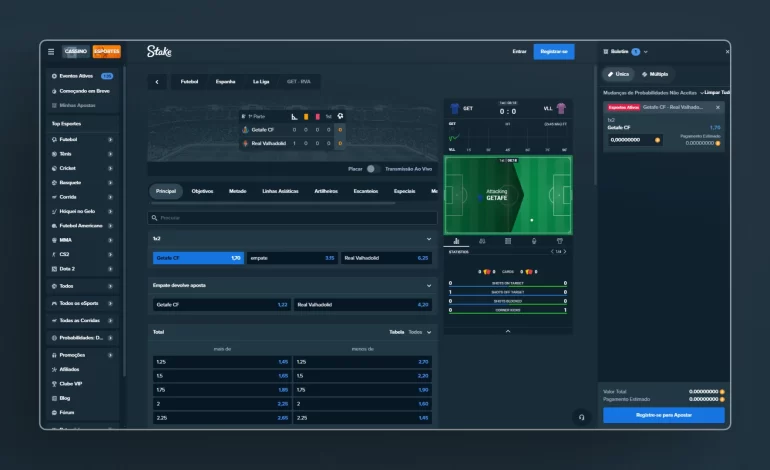
Task: Go to next statistics page arrow
Action: 565,251
